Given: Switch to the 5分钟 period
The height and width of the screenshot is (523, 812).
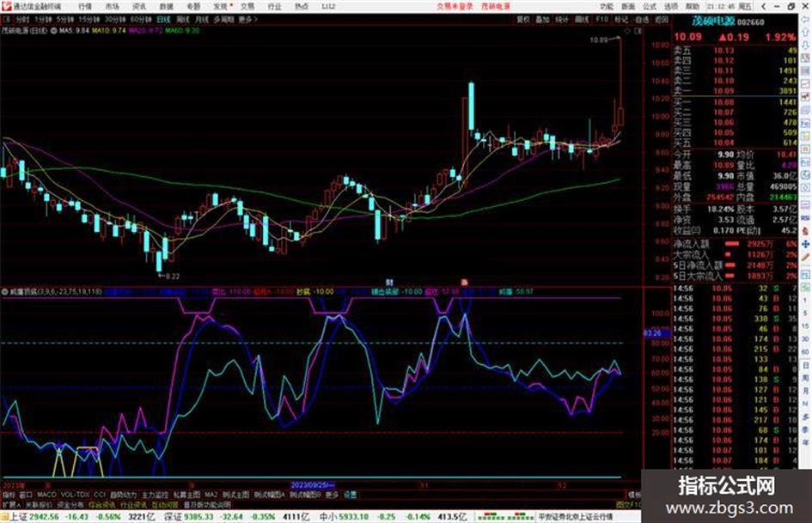Looking at the screenshot, I should coord(64,20).
